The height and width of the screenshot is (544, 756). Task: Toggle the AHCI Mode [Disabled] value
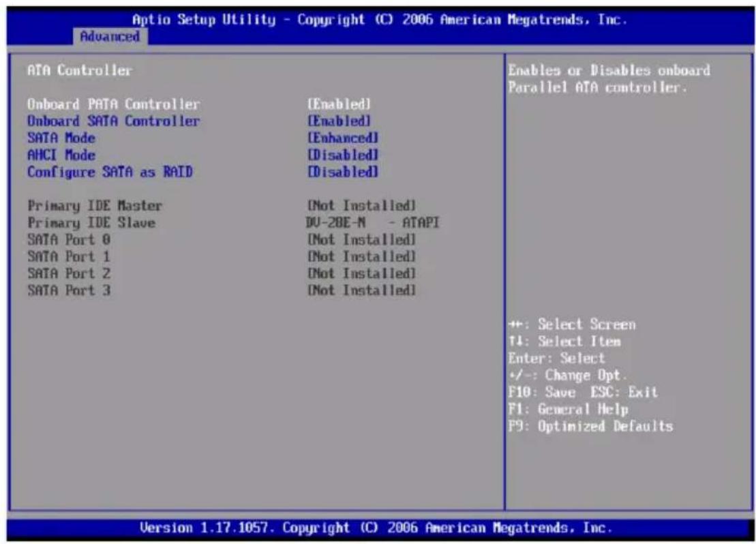pos(343,155)
